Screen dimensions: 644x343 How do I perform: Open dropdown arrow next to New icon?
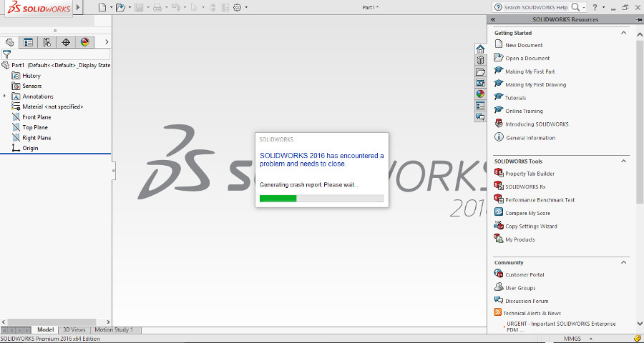pyautogui.click(x=112, y=7)
